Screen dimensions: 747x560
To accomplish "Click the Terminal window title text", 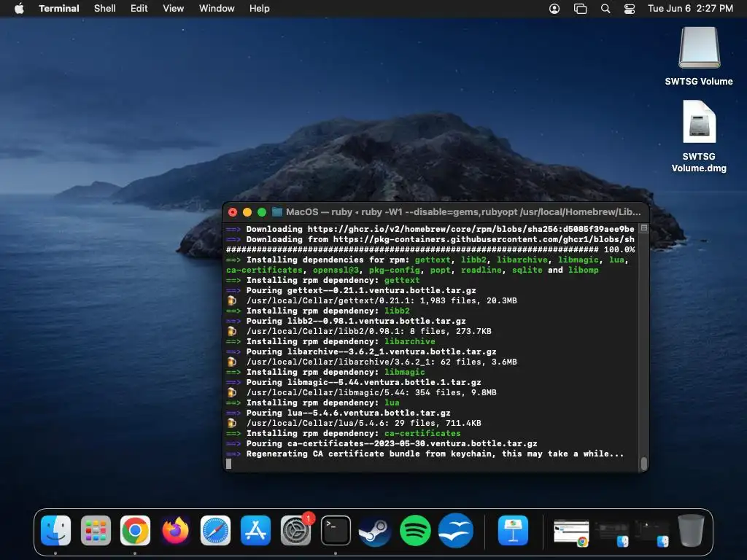I will pyautogui.click(x=463, y=212).
